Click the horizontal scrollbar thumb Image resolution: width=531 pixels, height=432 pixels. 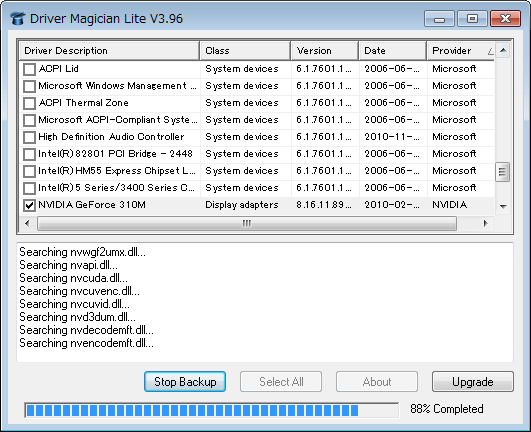click(x=247, y=223)
